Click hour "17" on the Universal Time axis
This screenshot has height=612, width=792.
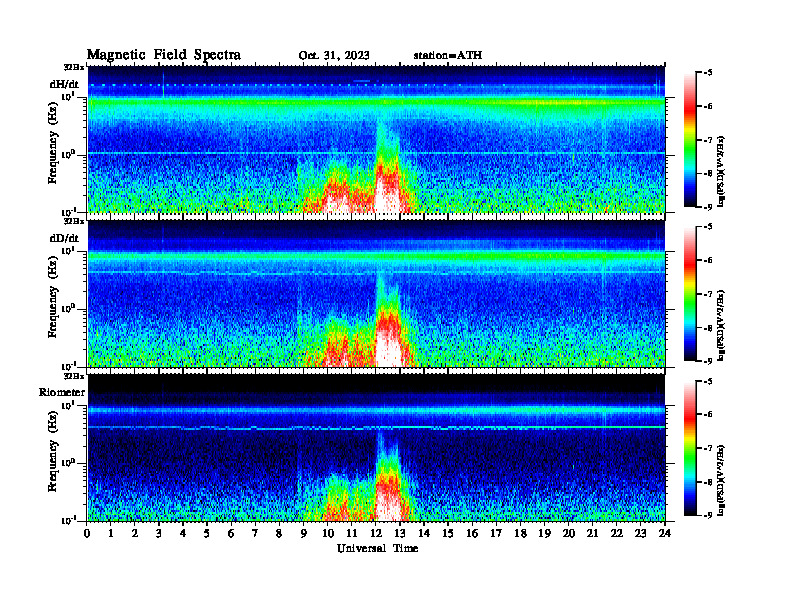coord(496,533)
